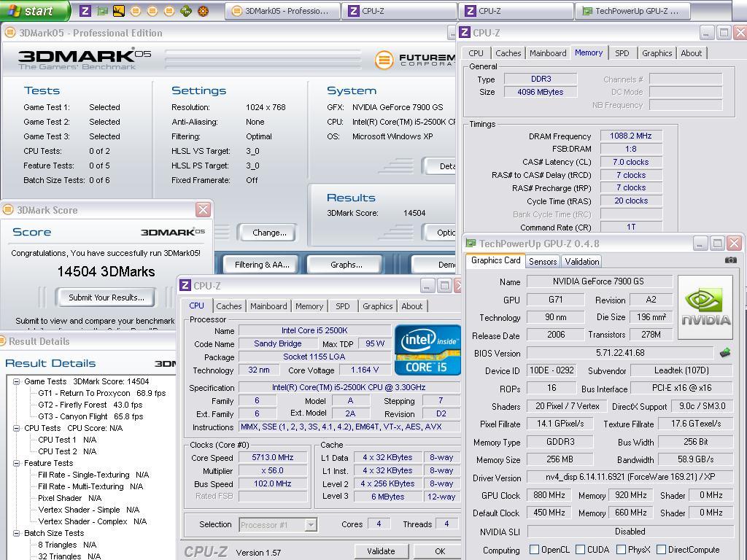The image size is (747, 560).
Task: Click the Multiplier value x 56.0
Action: tap(273, 470)
